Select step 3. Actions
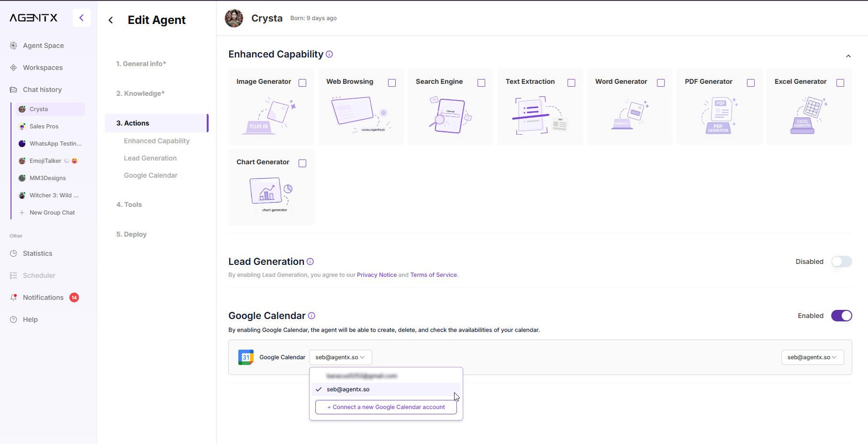868x444 pixels. [156, 123]
